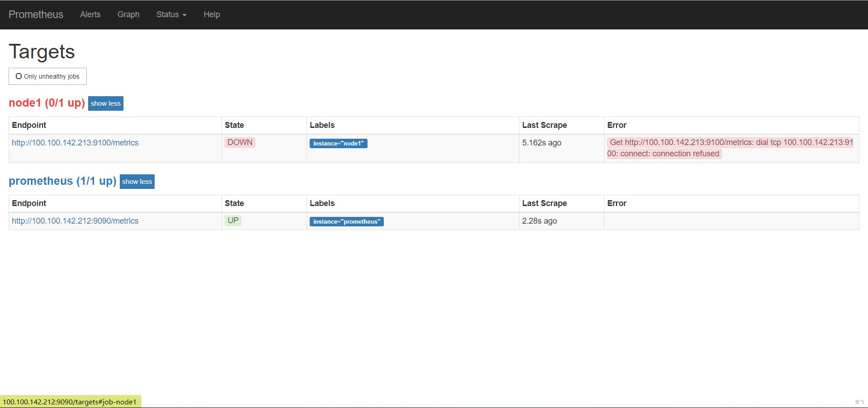Click the Prometheus brand logo text
868x408 pixels.
(36, 14)
